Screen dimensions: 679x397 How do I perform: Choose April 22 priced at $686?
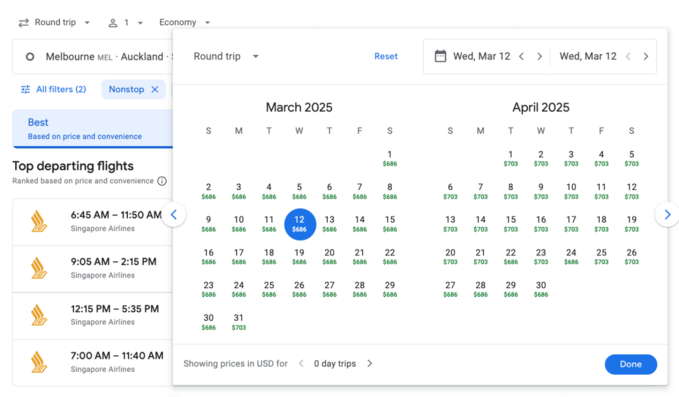coord(511,256)
